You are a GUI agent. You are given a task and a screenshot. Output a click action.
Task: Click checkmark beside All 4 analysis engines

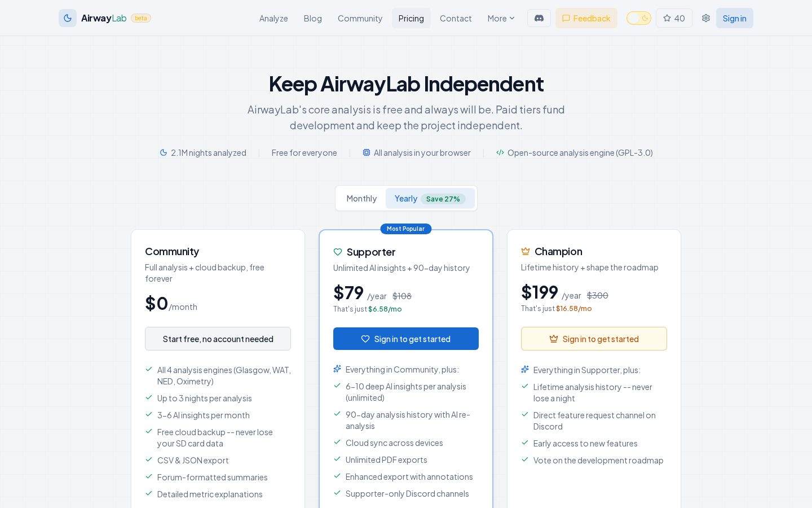point(149,369)
